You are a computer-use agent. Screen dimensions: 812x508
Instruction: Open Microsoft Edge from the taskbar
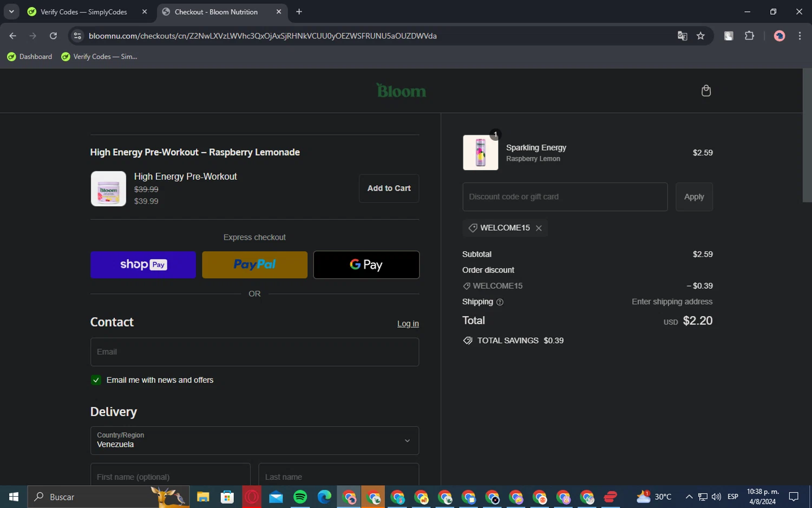coord(324,497)
